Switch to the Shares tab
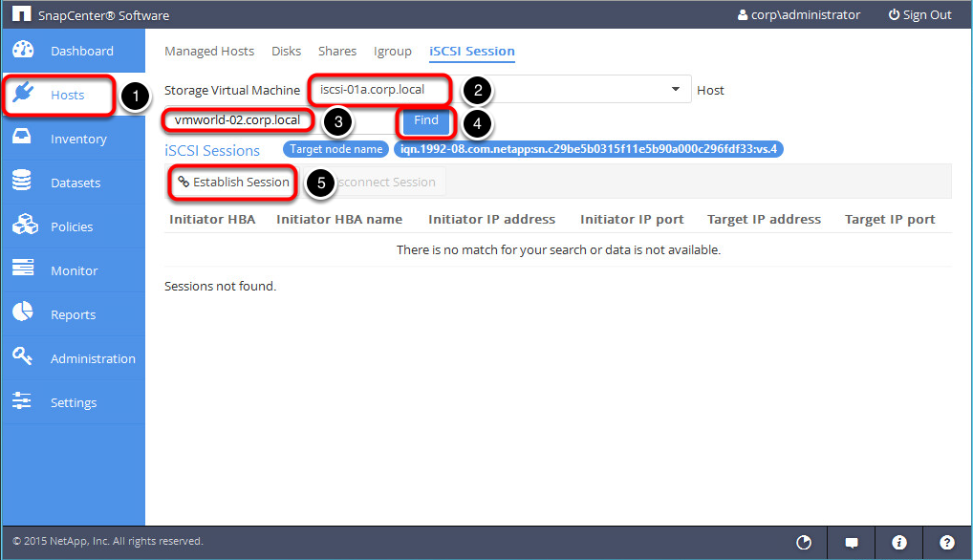973x560 pixels. pyautogui.click(x=337, y=51)
